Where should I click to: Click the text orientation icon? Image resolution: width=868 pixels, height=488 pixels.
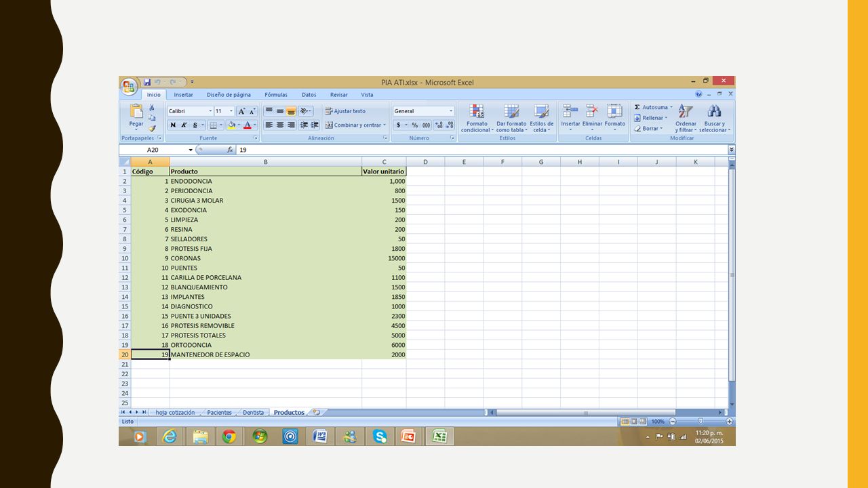pos(305,111)
